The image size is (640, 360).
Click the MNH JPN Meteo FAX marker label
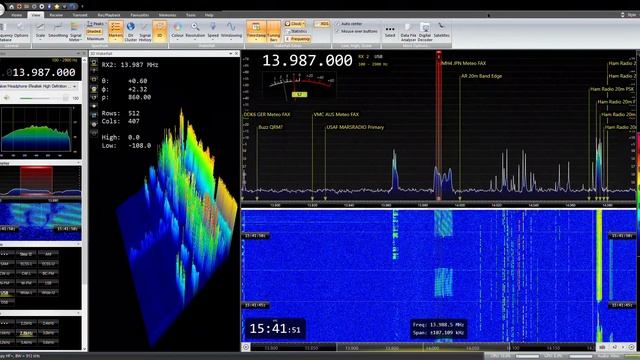[x=464, y=63]
